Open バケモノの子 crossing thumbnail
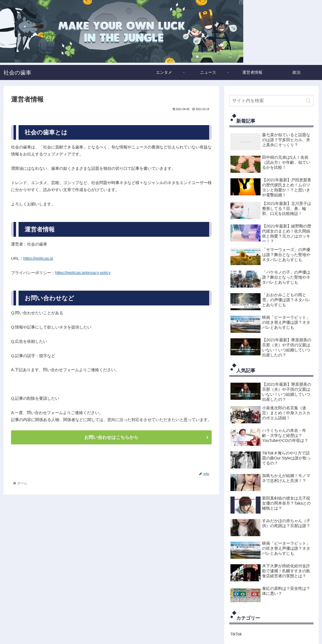322x644 pixels. (245, 279)
